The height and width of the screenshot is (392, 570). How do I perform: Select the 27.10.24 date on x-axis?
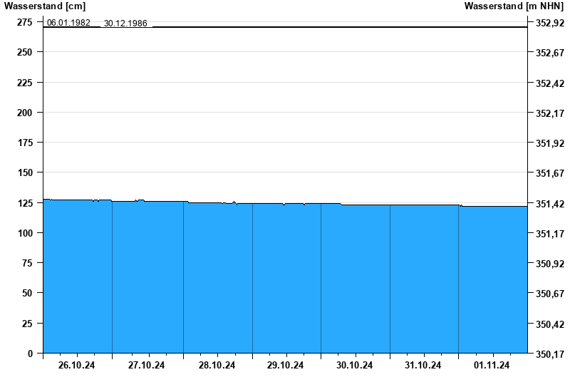146,366
